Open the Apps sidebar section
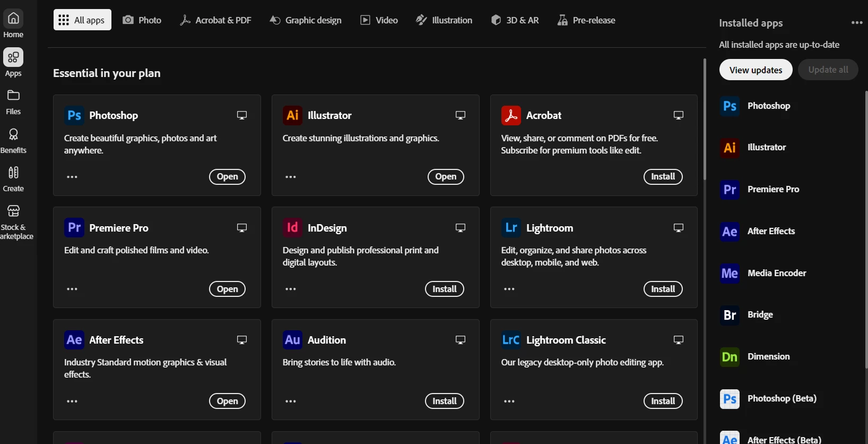The height and width of the screenshot is (444, 868). [x=13, y=63]
